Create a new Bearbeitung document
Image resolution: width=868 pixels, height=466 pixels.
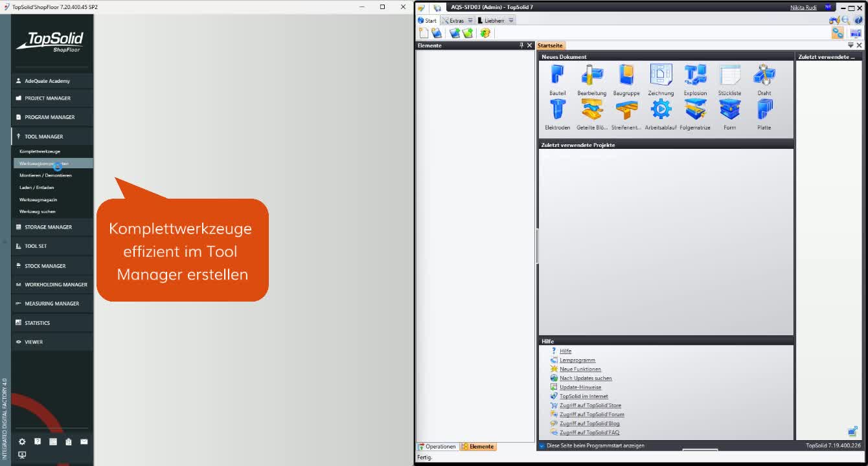(x=591, y=80)
